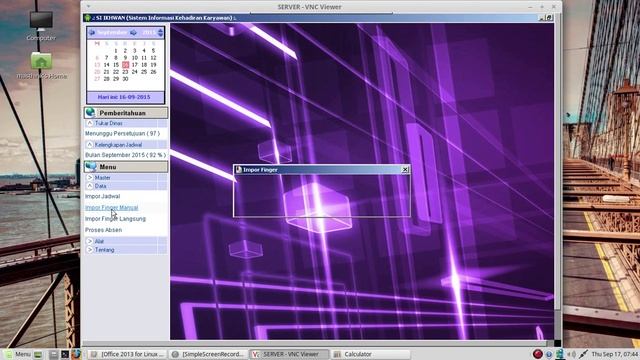Open the panel clock Thu Sep 17

(615, 354)
